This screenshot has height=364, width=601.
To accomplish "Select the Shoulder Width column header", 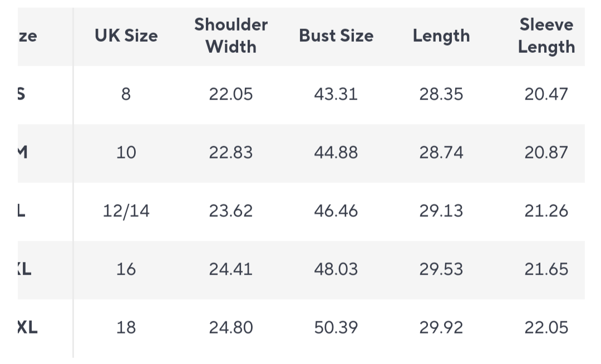I will coord(231,36).
